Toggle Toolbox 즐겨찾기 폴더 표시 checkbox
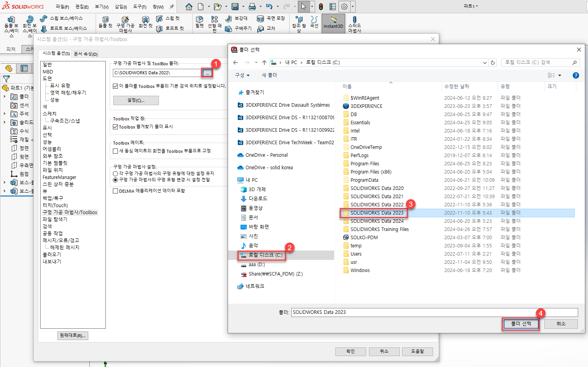588x367 pixels. (116, 127)
